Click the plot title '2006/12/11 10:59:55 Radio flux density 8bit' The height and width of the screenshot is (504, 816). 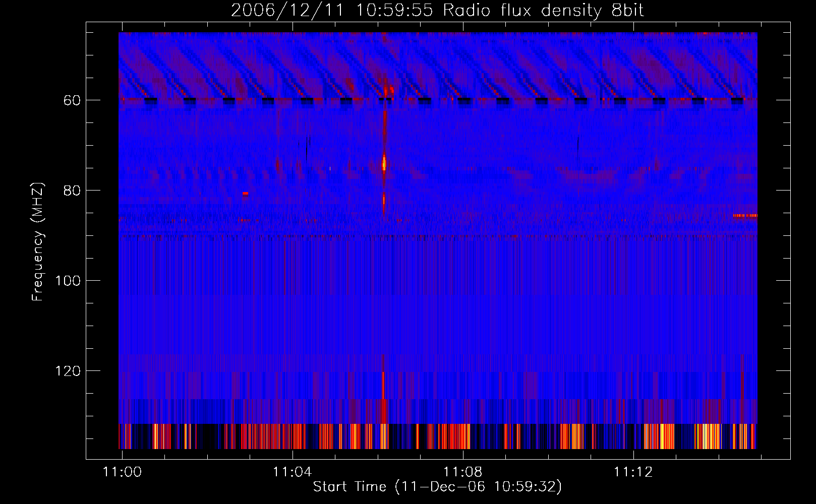click(x=438, y=11)
